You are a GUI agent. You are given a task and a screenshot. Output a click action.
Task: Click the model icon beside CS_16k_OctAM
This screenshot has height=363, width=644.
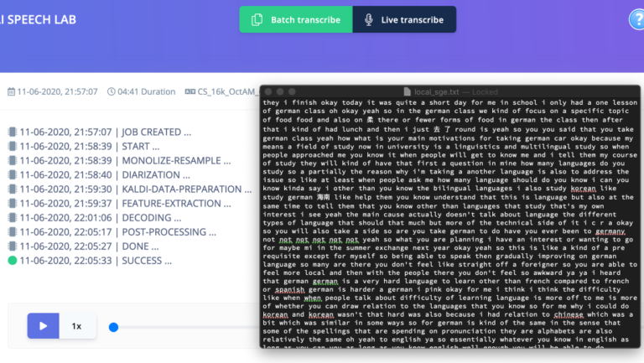190,91
